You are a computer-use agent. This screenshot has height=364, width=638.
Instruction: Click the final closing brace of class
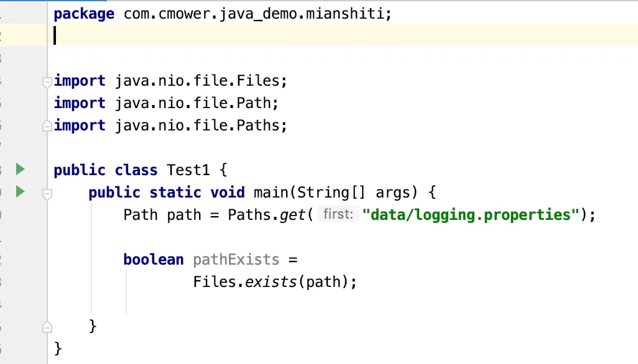[x=58, y=348]
